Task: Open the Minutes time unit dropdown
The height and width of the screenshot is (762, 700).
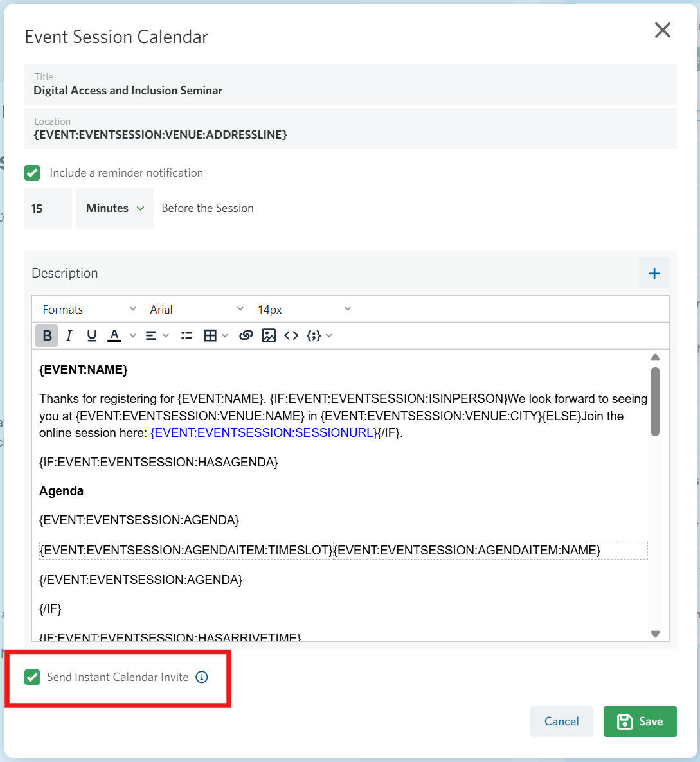Action: click(115, 208)
